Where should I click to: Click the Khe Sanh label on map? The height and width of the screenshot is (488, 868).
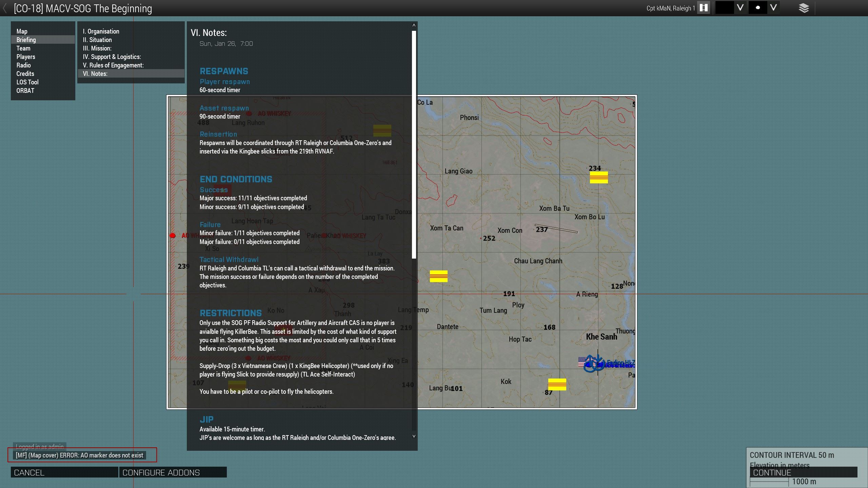click(x=601, y=337)
